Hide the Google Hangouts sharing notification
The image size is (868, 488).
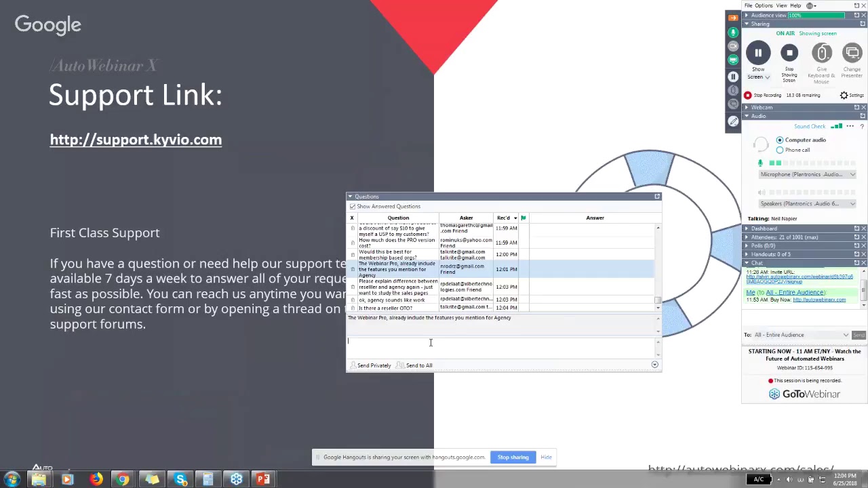pyautogui.click(x=546, y=457)
